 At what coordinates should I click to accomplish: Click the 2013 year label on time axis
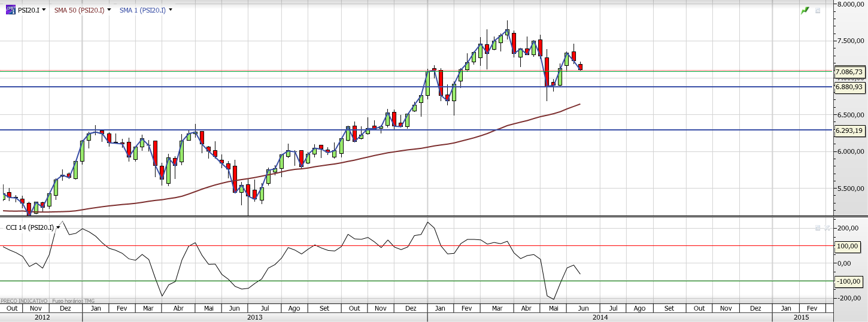coord(255,317)
